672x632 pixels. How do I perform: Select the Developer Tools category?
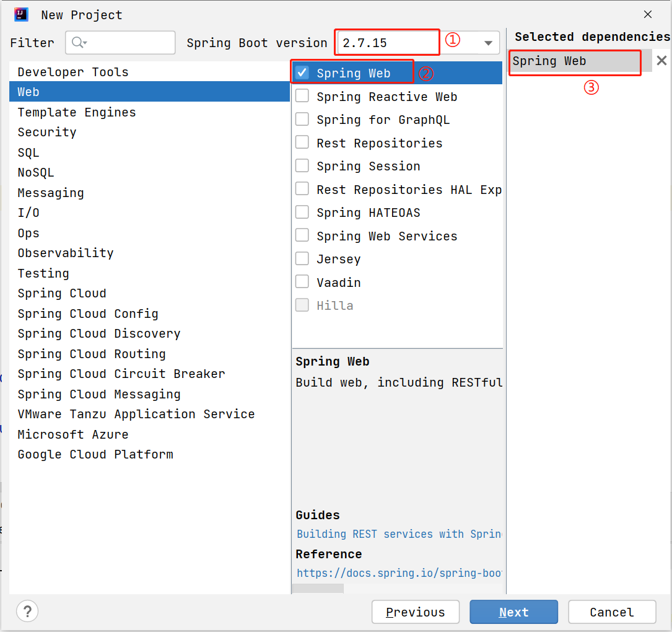pyautogui.click(x=149, y=72)
